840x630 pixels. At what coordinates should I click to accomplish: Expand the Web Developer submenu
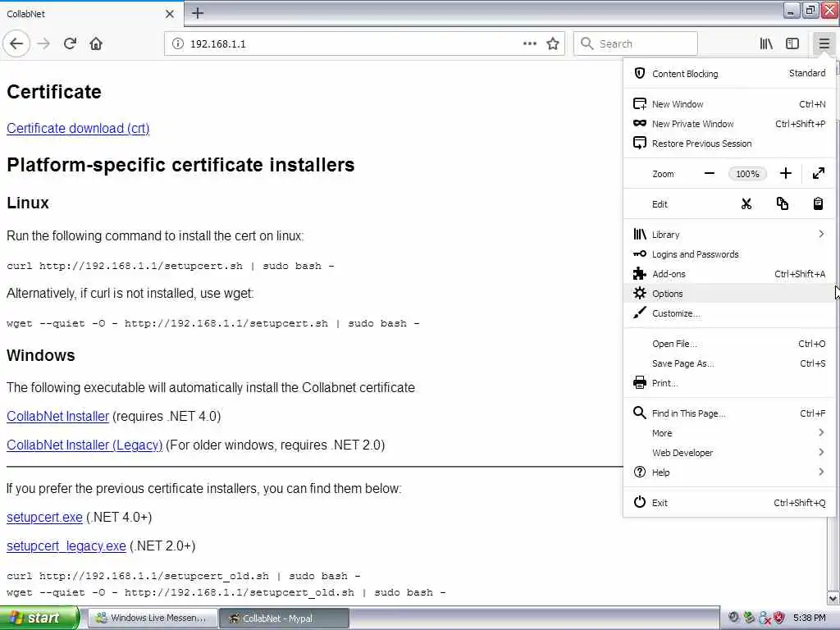point(729,453)
